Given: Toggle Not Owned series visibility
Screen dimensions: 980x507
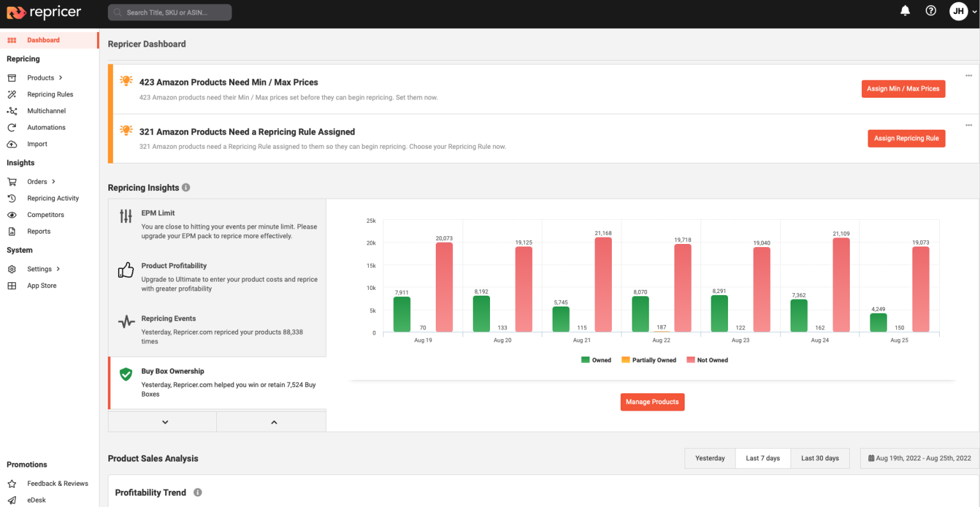Looking at the screenshot, I should [x=707, y=359].
